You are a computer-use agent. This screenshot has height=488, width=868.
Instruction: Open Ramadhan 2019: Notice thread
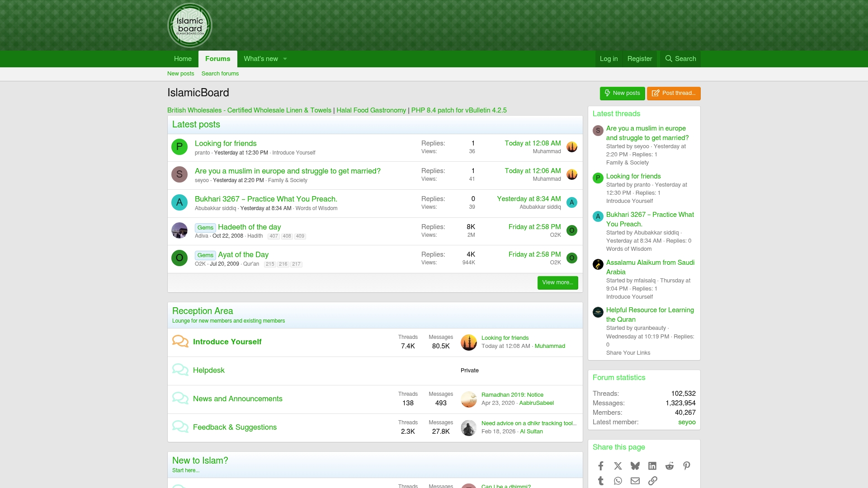[512, 395]
